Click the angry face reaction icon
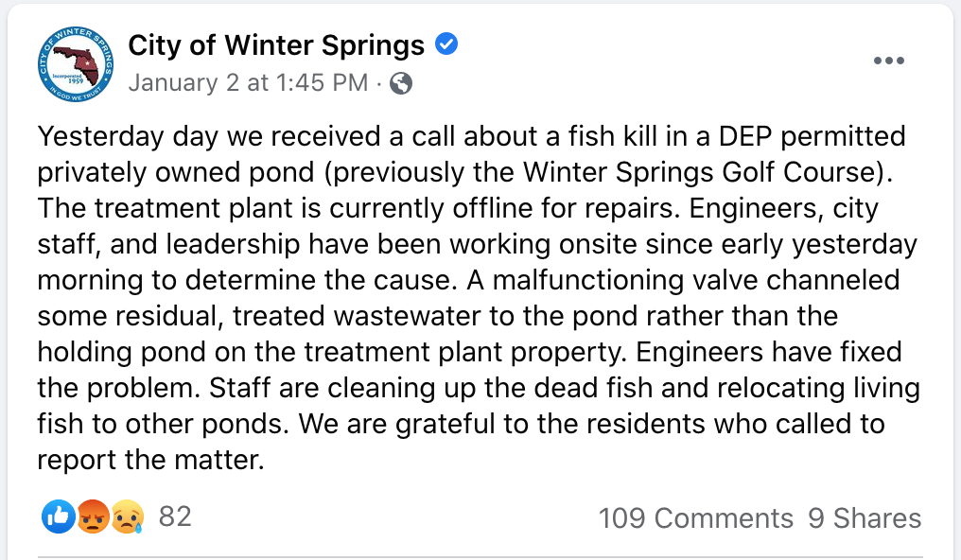Screen dimensions: 961x560 tap(93, 516)
